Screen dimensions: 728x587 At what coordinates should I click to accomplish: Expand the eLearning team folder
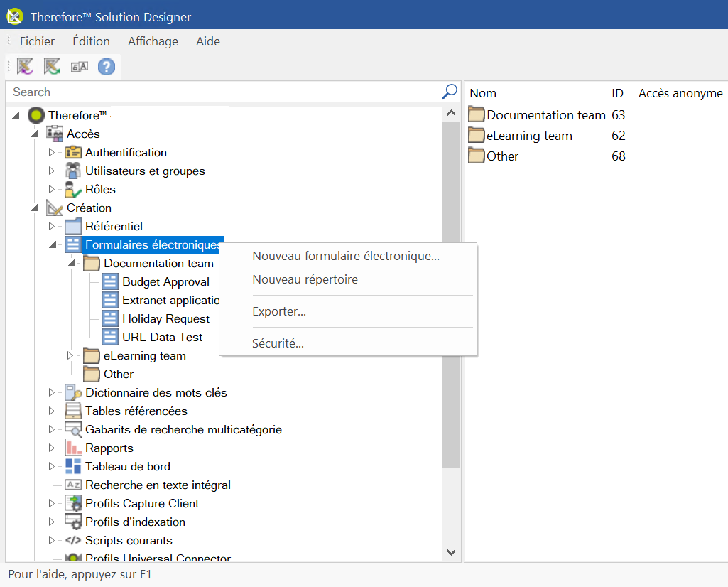70,355
